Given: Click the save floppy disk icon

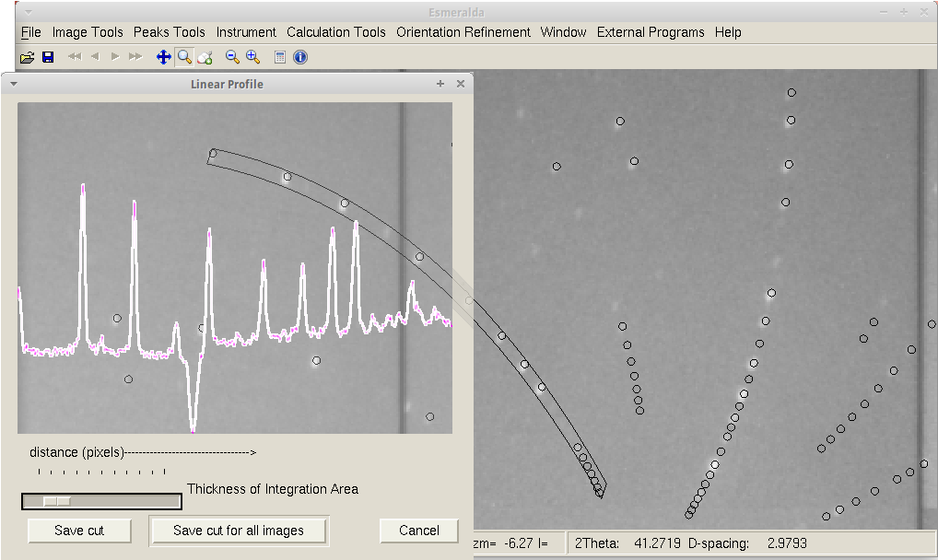Looking at the screenshot, I should coord(48,57).
